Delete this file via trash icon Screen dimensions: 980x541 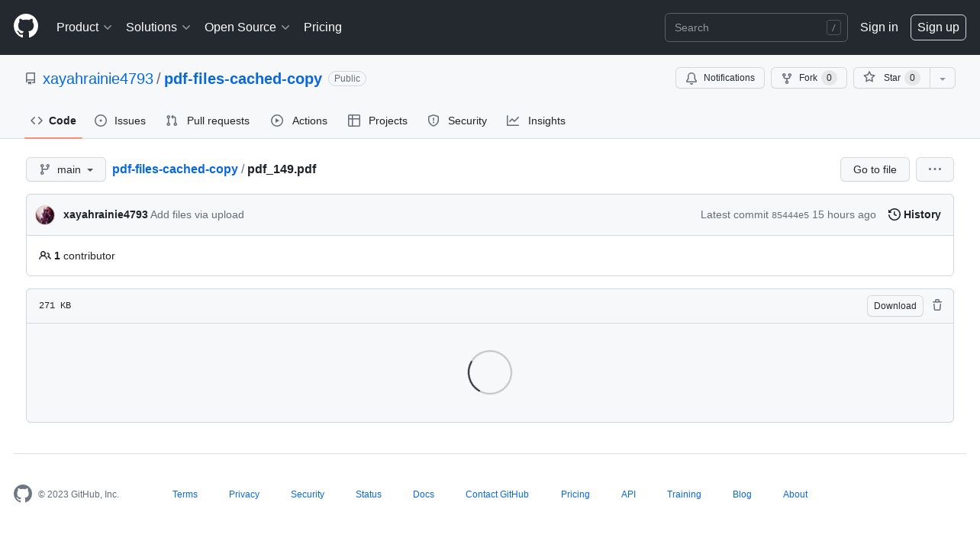point(937,305)
